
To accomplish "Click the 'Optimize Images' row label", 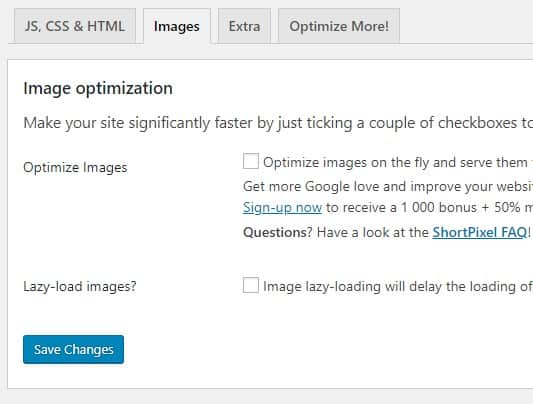I will point(75,167).
